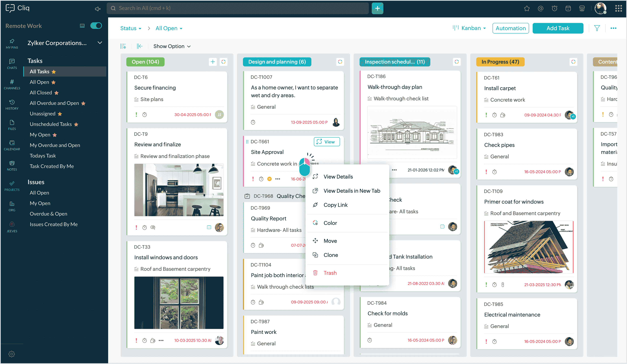This screenshot has height=364, width=627.
Task: Click the search input field
Action: (238, 8)
